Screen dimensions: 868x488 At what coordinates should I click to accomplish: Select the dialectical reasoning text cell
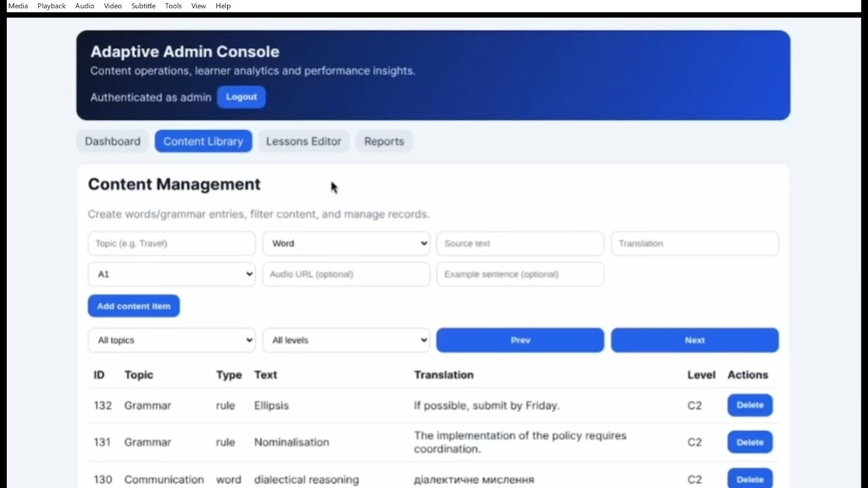(x=307, y=479)
